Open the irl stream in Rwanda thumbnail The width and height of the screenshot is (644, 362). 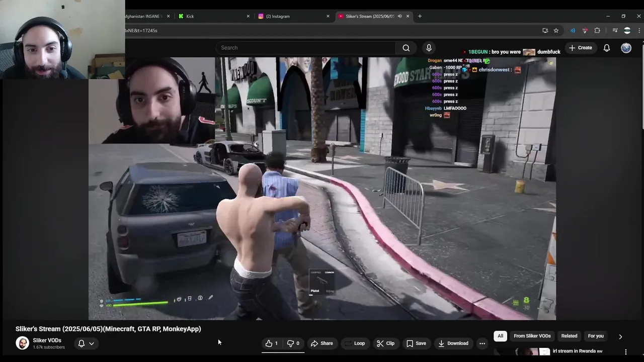[522, 352]
